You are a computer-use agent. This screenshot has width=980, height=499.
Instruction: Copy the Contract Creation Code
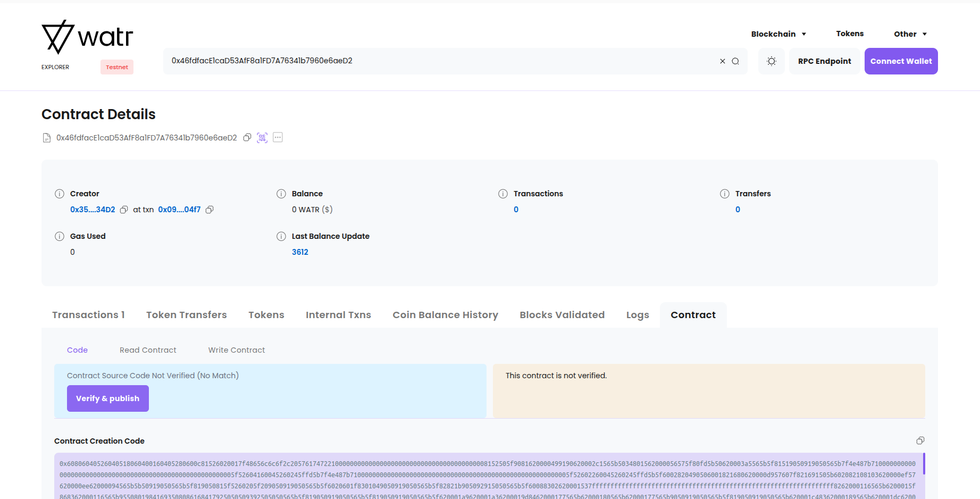point(920,440)
